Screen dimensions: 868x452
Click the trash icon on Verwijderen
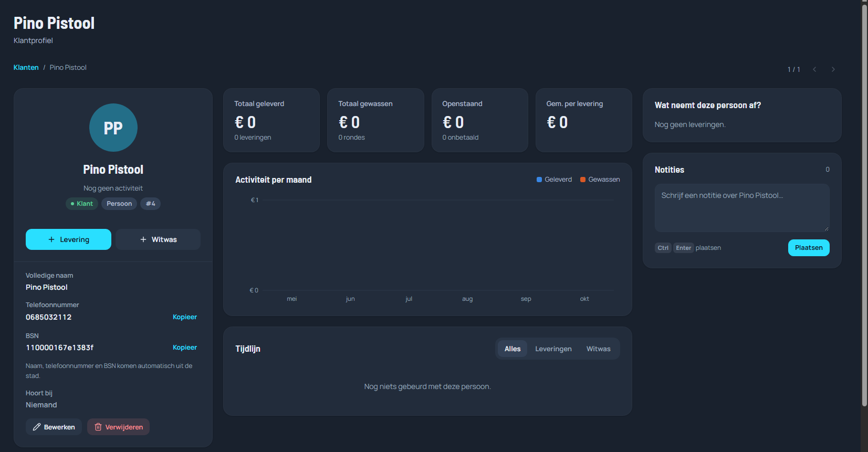[98, 427]
